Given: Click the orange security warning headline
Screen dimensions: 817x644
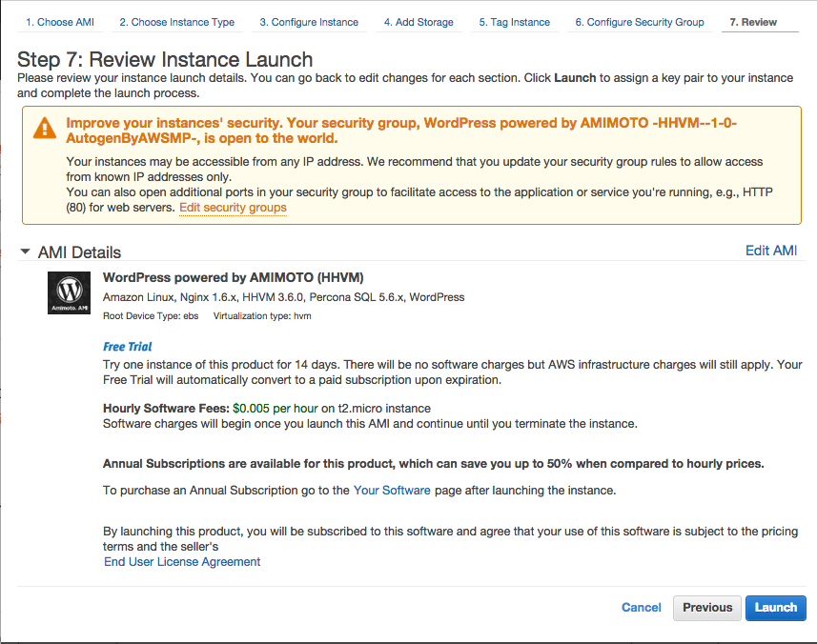Looking at the screenshot, I should (401, 131).
